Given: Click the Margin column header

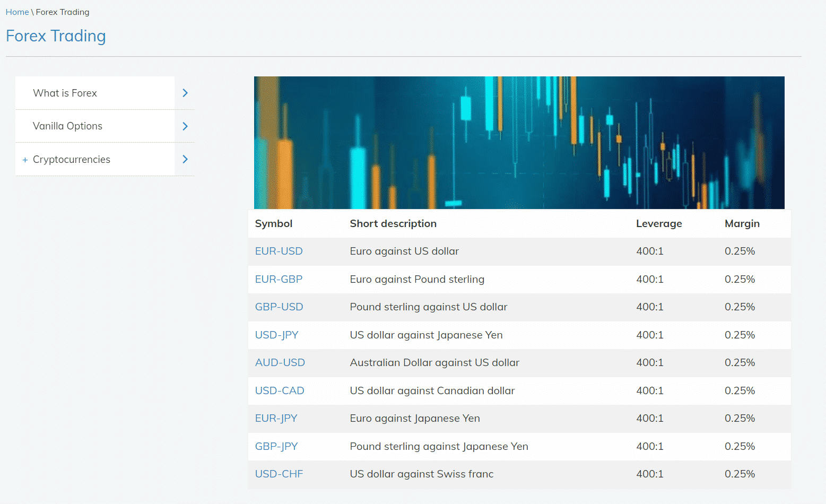Looking at the screenshot, I should coord(742,224).
